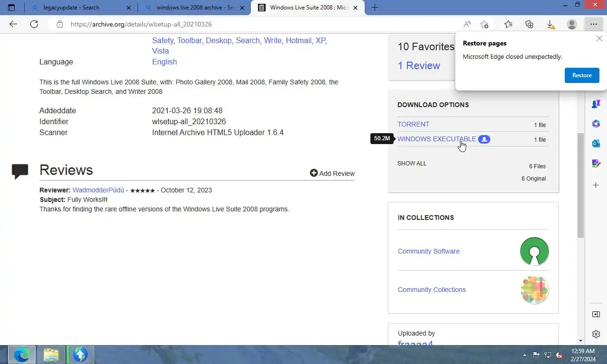Open Settings and more menu
The height and width of the screenshot is (364, 607).
(x=593, y=24)
